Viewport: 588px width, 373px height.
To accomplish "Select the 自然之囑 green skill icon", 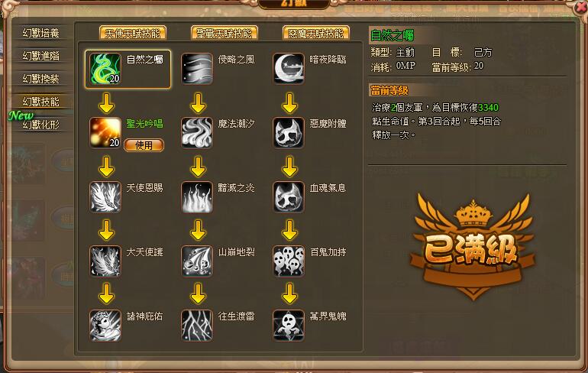I will (x=105, y=69).
